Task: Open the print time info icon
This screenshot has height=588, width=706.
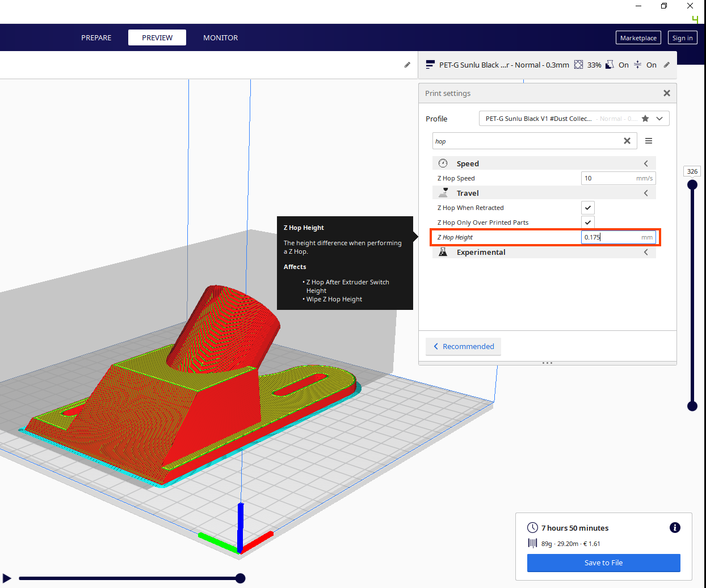Action: click(675, 528)
